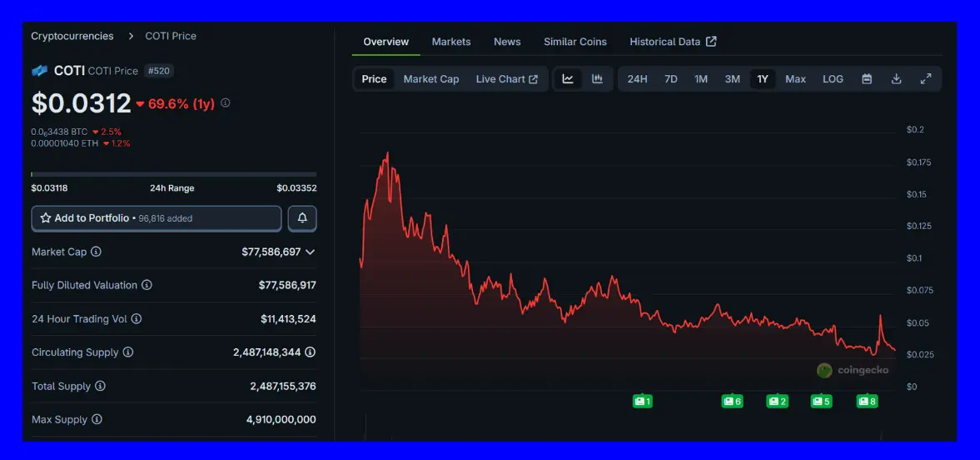Switch chart to Market Cap view

pyautogui.click(x=431, y=79)
